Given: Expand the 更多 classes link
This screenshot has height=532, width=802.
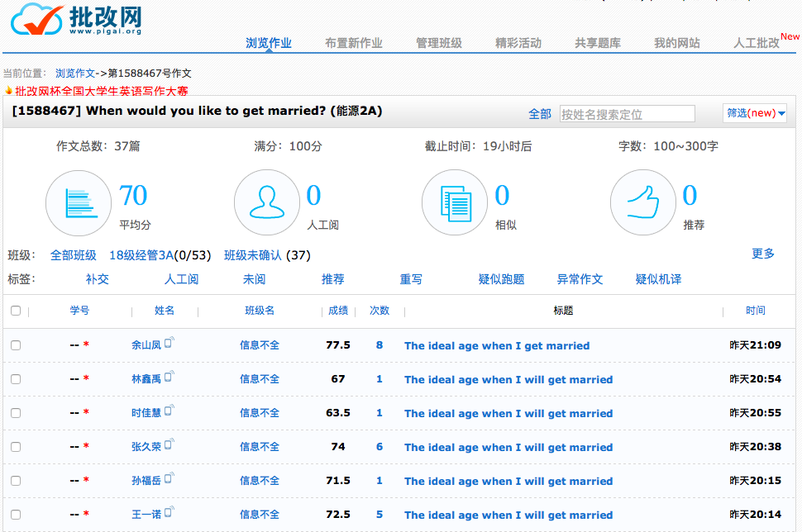Looking at the screenshot, I should click(763, 254).
